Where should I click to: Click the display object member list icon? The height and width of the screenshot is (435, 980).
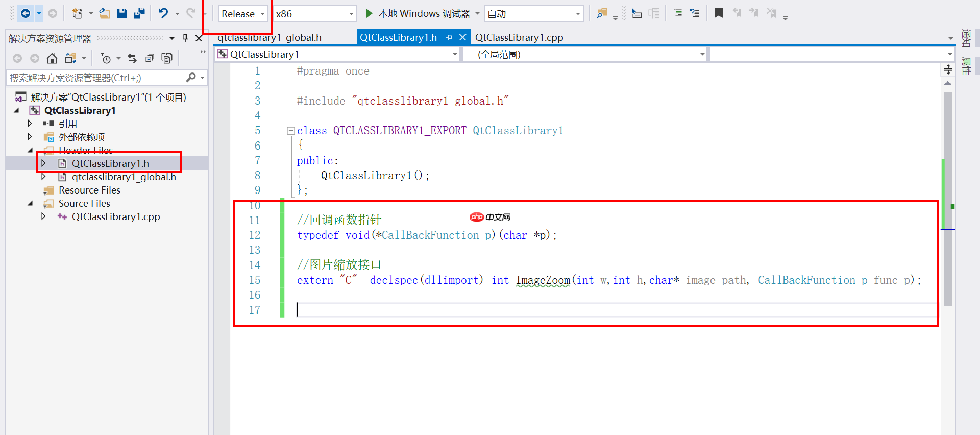click(x=636, y=13)
